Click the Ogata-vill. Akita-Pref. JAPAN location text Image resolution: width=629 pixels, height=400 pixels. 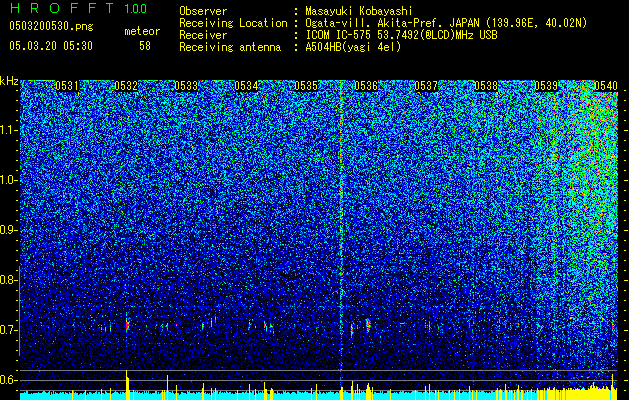tap(446, 23)
